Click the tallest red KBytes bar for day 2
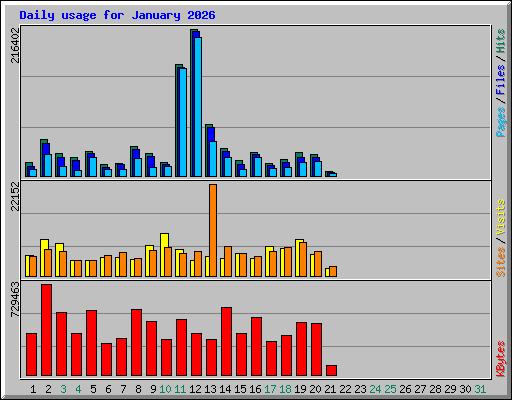The image size is (512, 400). 47,330
